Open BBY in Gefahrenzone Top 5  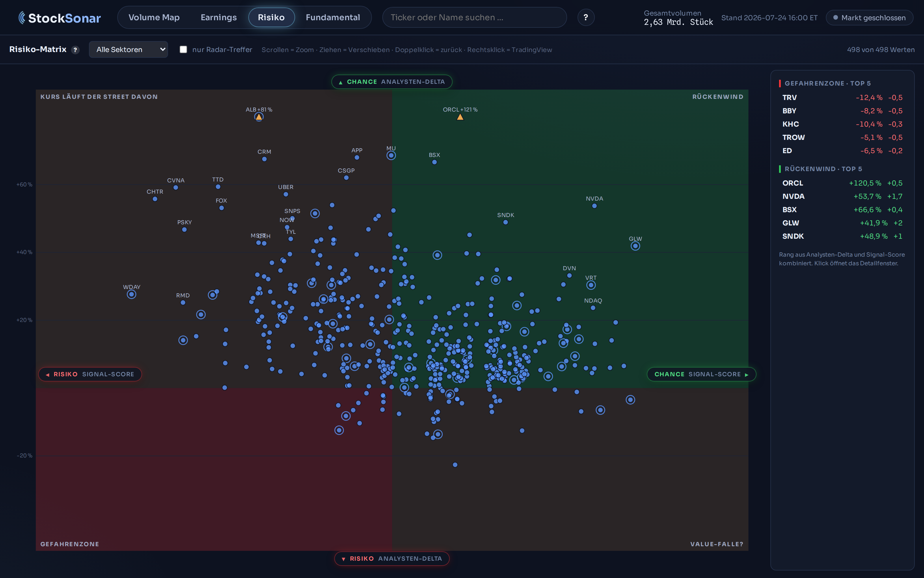842,111
